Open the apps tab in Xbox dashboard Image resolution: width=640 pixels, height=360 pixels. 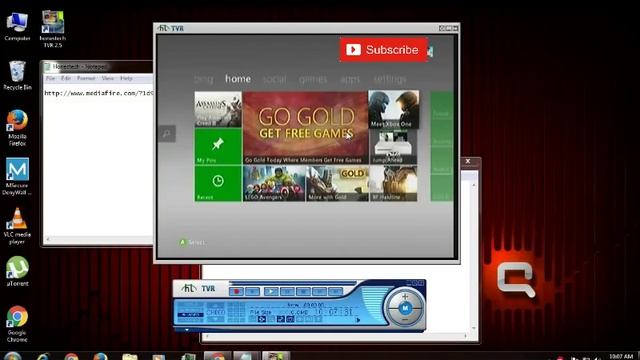click(x=350, y=79)
